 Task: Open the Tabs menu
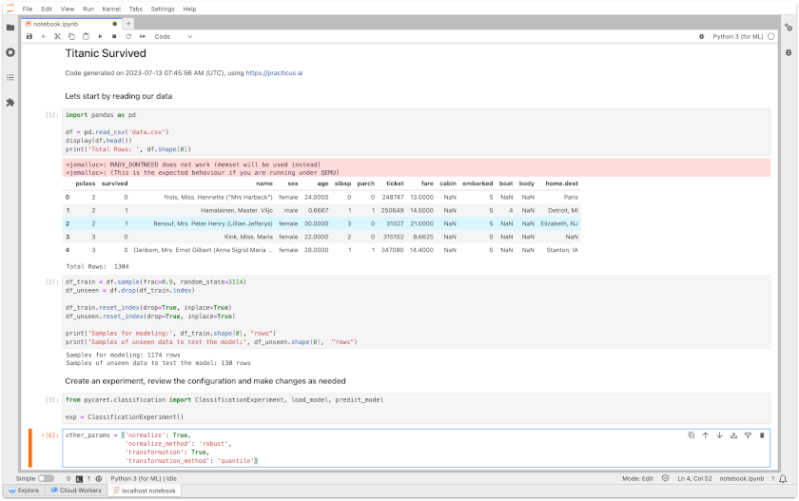136,9
